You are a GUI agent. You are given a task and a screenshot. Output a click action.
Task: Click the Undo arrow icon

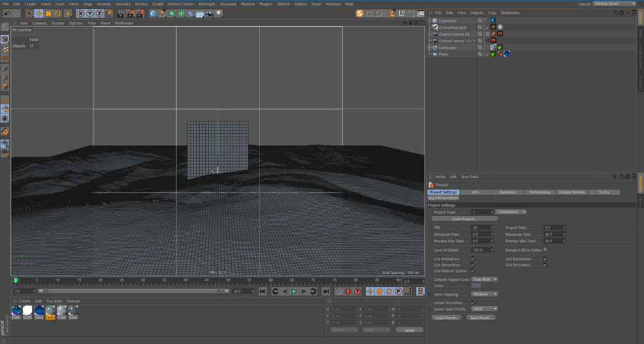[x=7, y=13]
